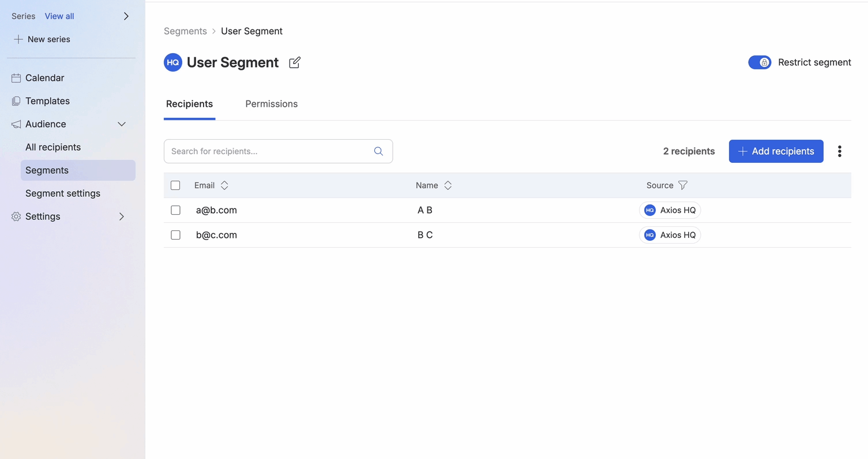Click the Axios HQ source tag for a@b.com

click(x=670, y=210)
